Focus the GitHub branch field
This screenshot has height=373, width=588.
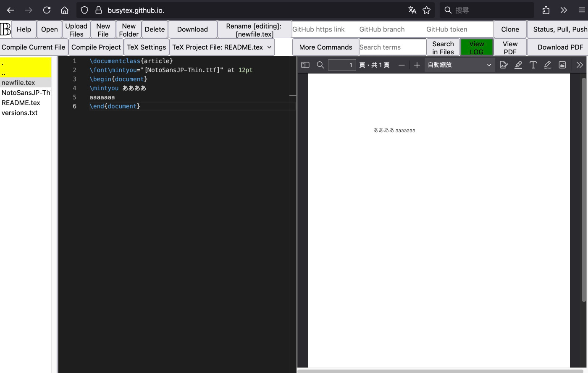[x=392, y=29]
